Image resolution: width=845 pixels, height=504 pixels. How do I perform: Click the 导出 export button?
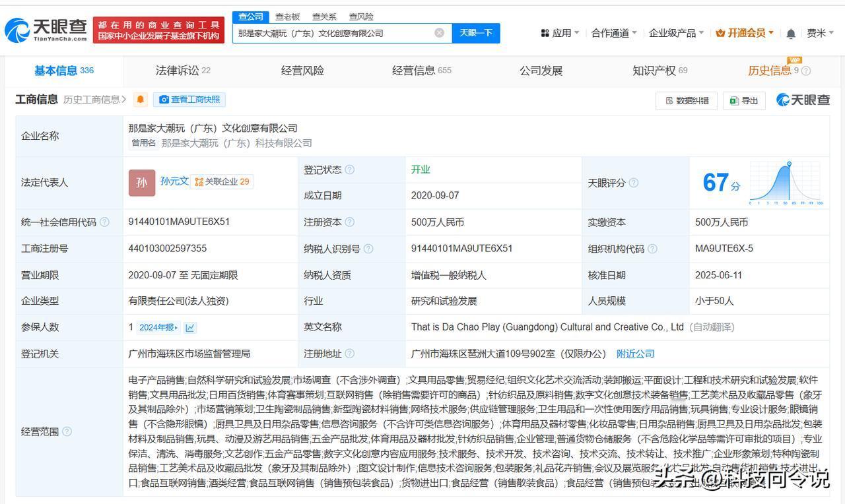coord(744,100)
